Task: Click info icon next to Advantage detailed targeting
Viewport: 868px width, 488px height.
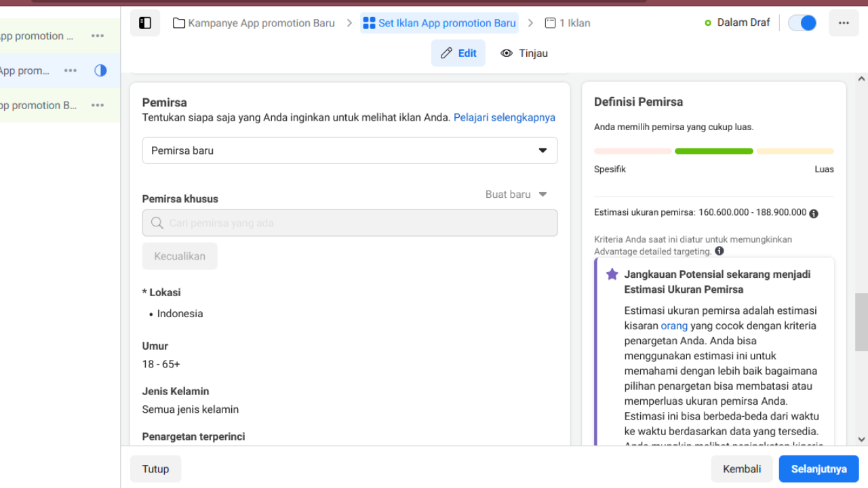Action: click(719, 251)
